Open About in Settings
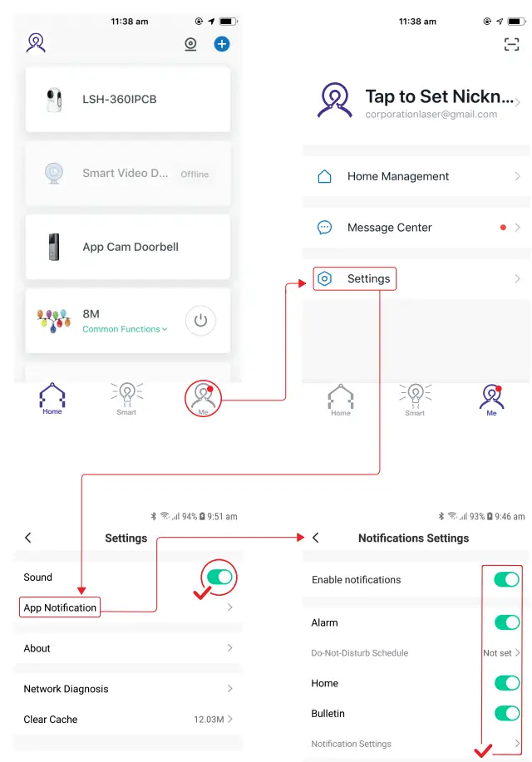The image size is (532, 762). click(128, 648)
